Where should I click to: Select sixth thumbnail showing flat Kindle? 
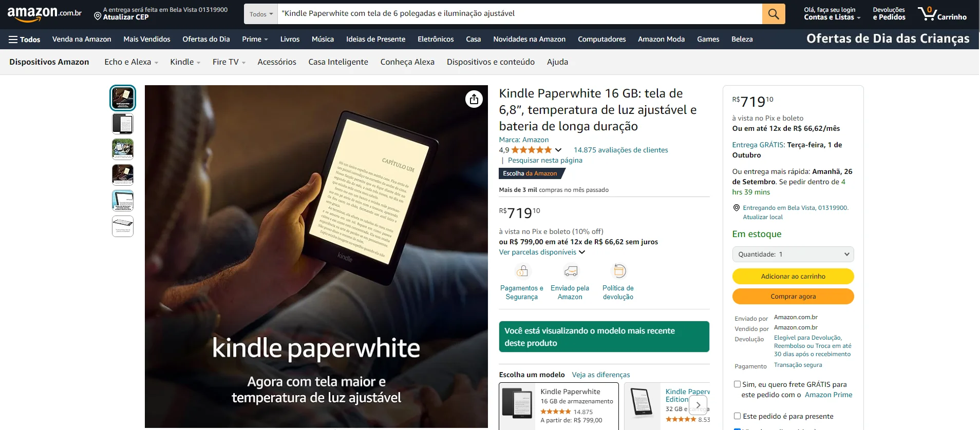coord(123,226)
